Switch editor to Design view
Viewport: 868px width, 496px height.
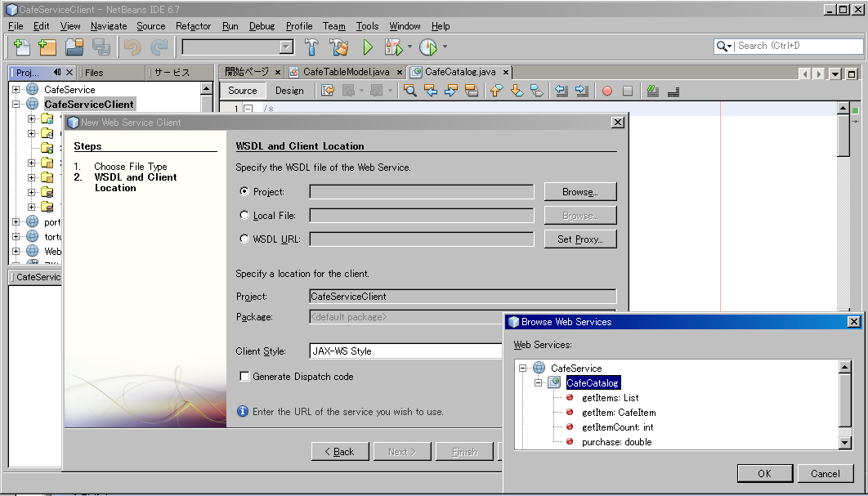point(289,90)
